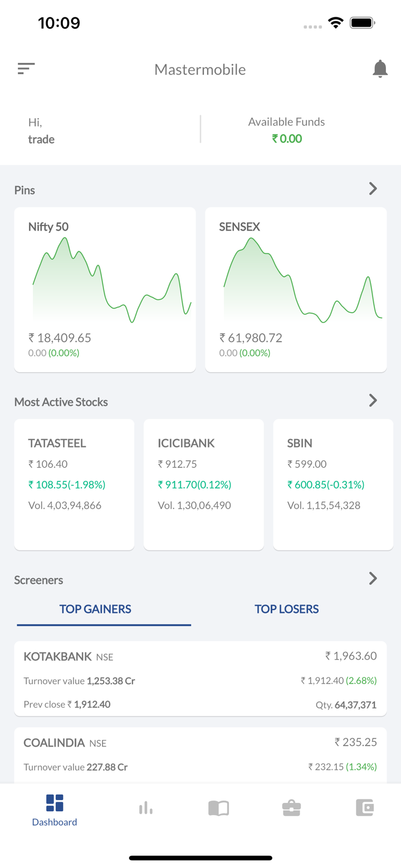Select the ICICIBANK stock card
Image resolution: width=401 pixels, height=868 pixels.
[203, 484]
